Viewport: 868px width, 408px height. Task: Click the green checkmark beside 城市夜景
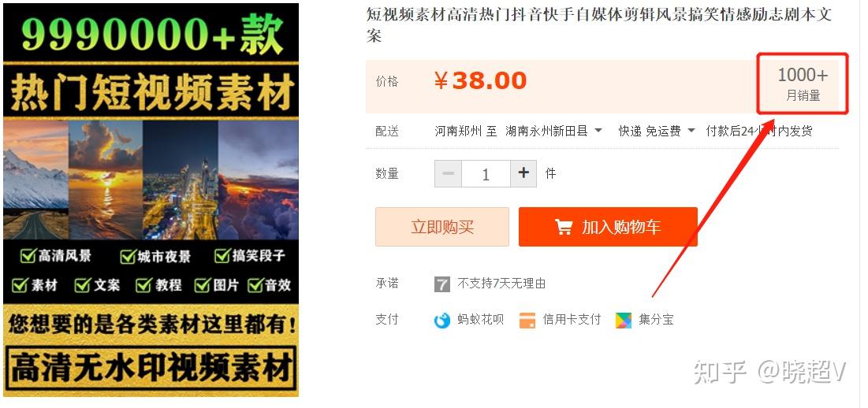coord(128,257)
